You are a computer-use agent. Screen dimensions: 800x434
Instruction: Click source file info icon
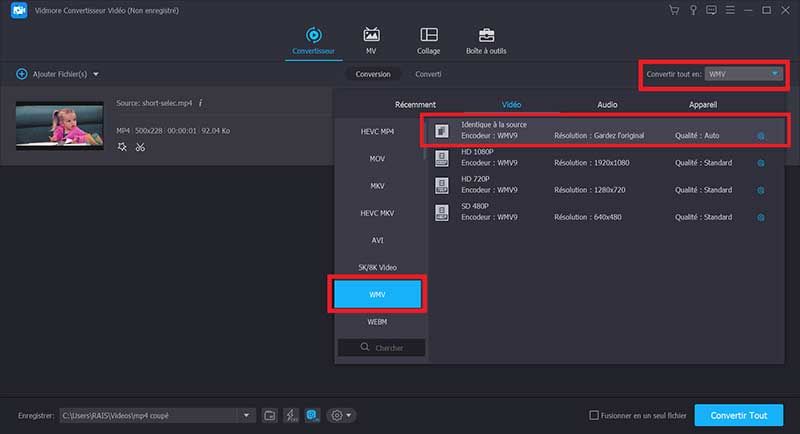(x=201, y=103)
